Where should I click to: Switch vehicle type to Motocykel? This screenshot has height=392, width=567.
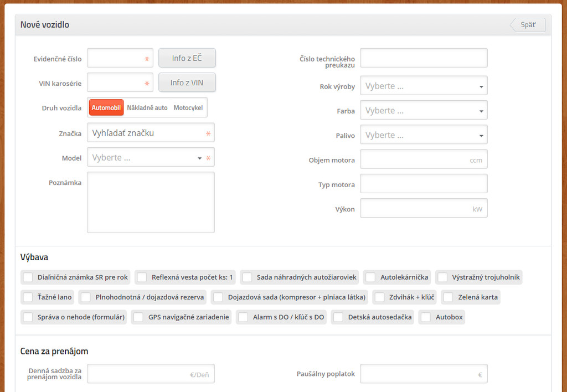click(188, 107)
